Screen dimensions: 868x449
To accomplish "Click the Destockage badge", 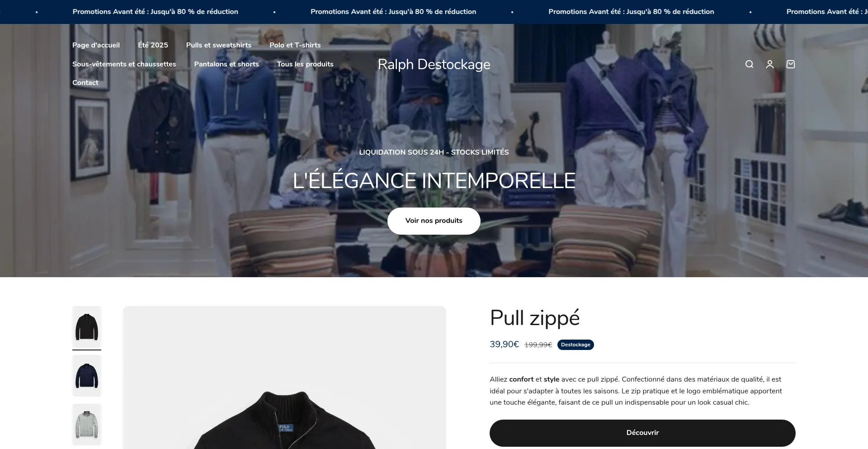I will (576, 345).
